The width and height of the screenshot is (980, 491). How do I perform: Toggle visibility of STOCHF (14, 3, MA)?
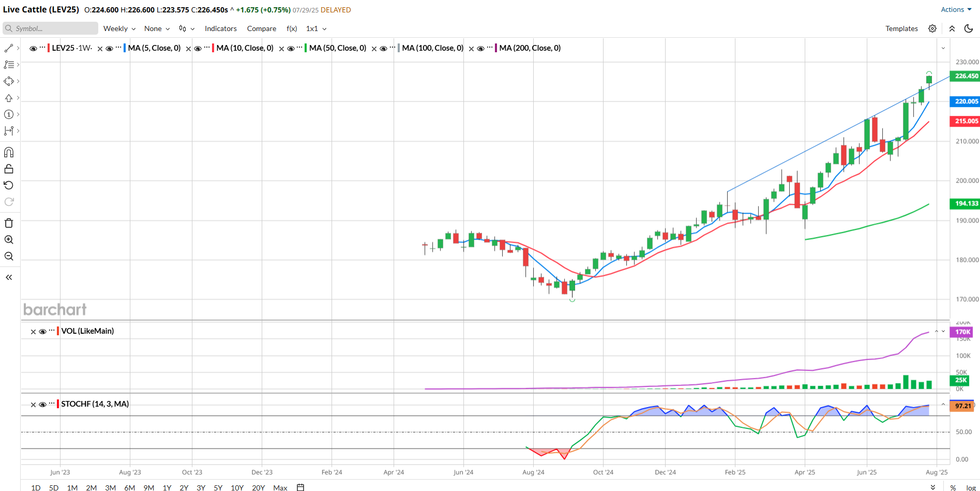pyautogui.click(x=42, y=405)
